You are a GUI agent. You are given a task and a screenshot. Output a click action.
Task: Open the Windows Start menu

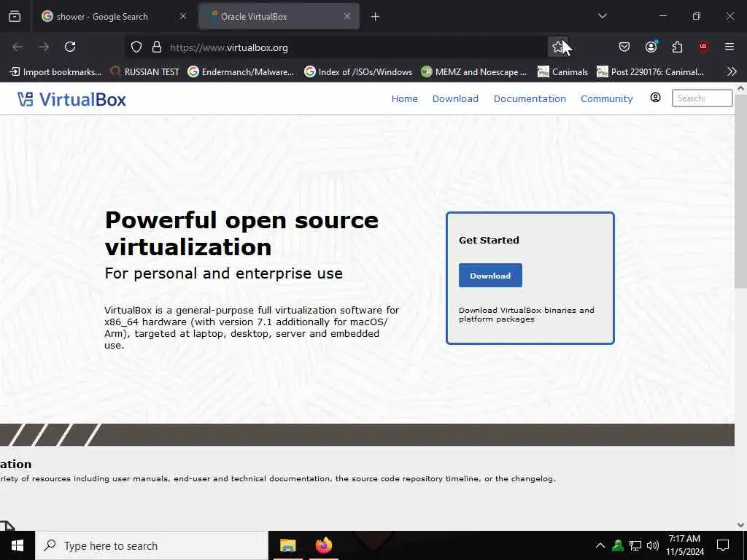(x=18, y=545)
